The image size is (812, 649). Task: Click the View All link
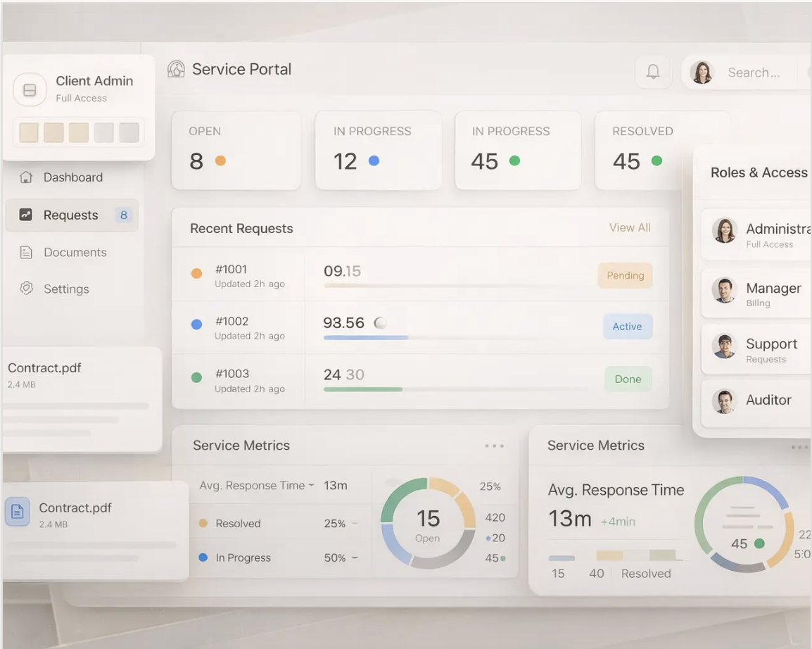pyautogui.click(x=630, y=227)
